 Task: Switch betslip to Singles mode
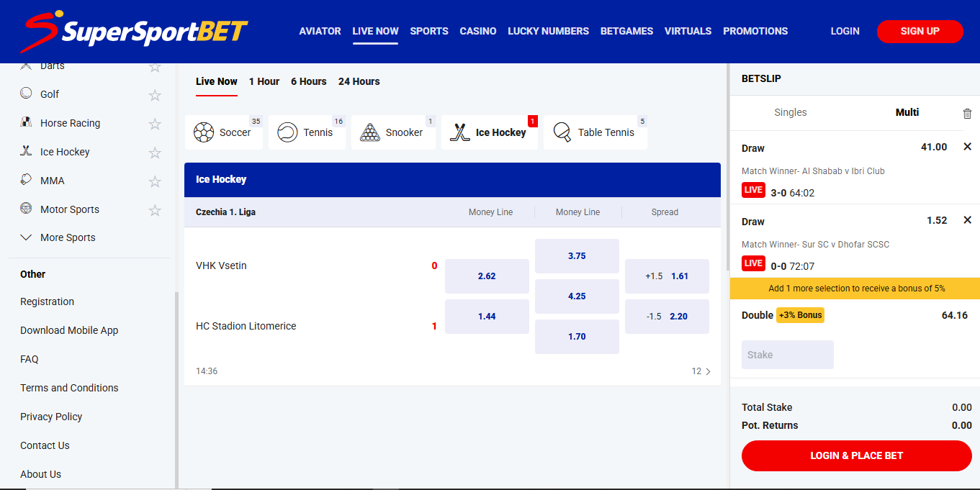[791, 112]
